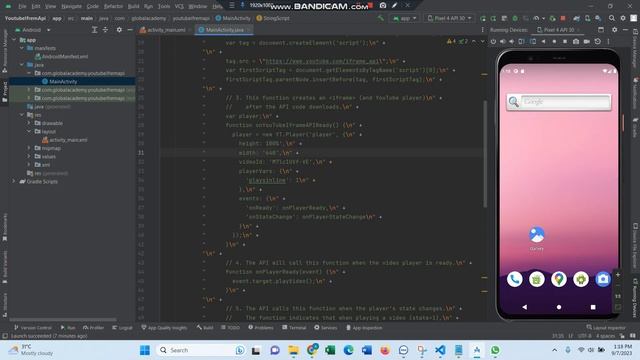Open the Running Devices Pixel 4 API 30 tab
This screenshot has height=360, width=640.
(558, 30)
